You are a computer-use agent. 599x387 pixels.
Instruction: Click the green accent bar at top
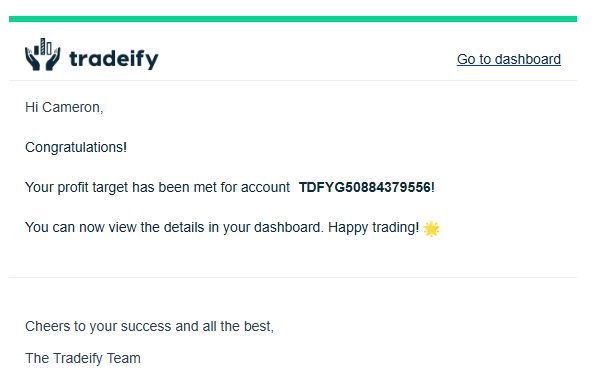[x=293, y=19]
